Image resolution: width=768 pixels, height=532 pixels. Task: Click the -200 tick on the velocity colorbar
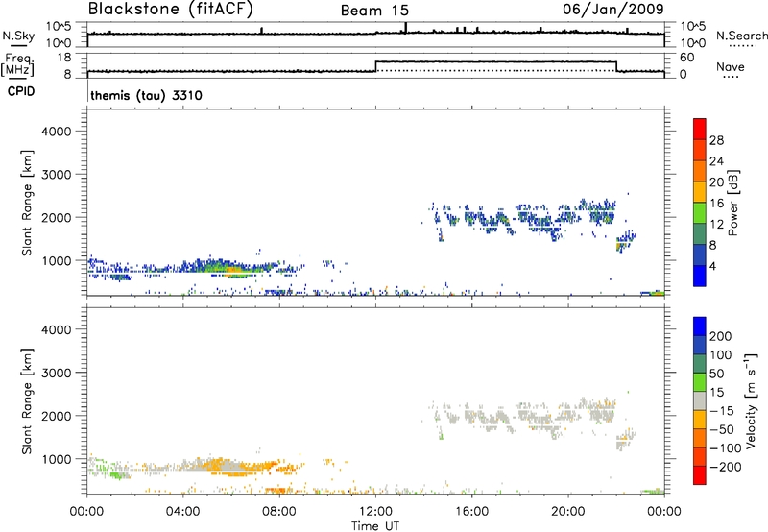tap(726, 467)
